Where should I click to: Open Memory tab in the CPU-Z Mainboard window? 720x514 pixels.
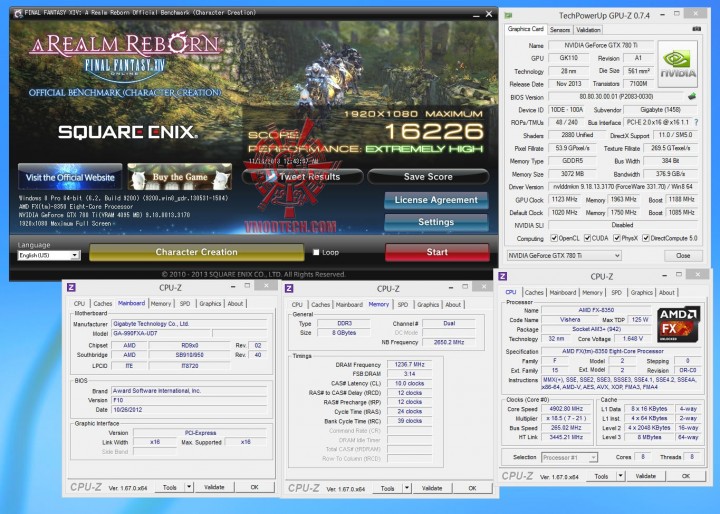[161, 304]
